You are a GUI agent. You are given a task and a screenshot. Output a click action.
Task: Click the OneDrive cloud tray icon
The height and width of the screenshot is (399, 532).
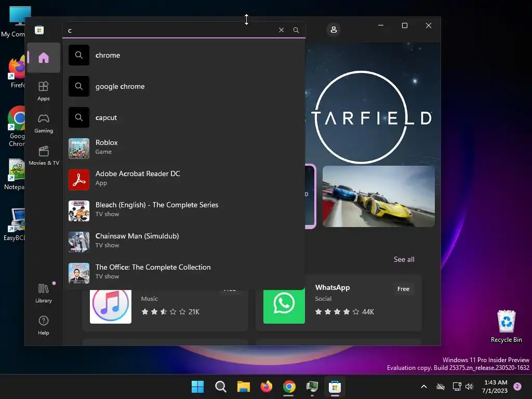point(441,387)
